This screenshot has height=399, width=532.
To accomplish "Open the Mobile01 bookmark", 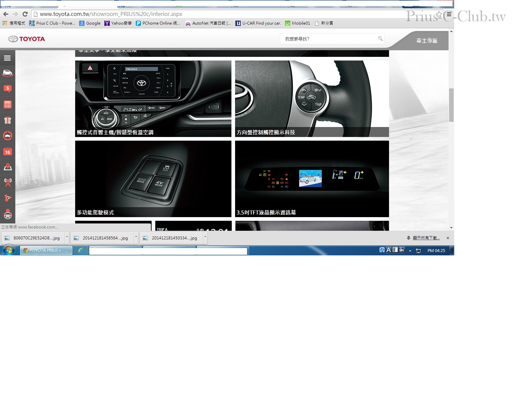I will pyautogui.click(x=298, y=23).
